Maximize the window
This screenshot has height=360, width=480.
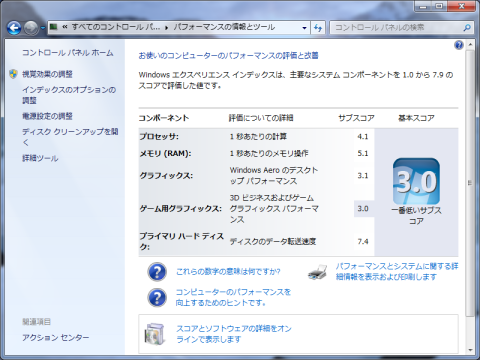click(x=439, y=6)
